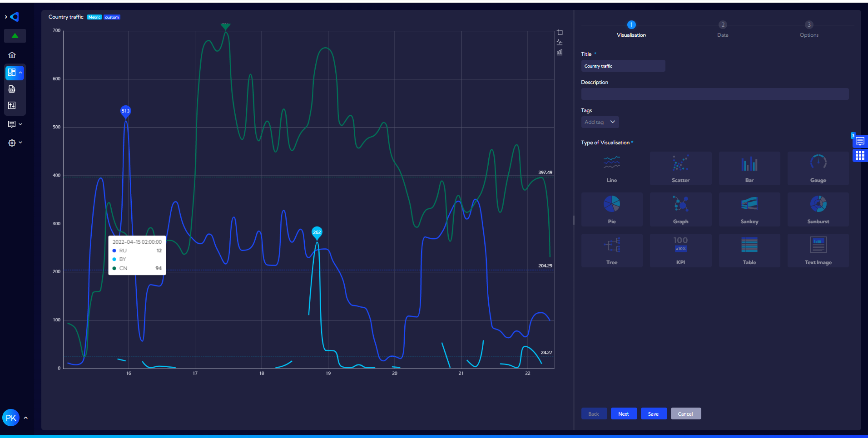Open the notifications chat panel with badge

click(859, 141)
